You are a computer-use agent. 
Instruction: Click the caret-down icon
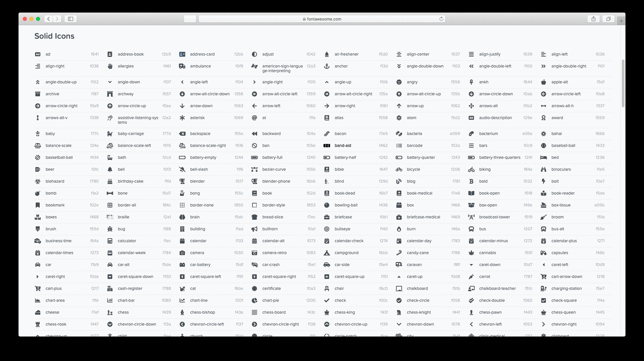point(471,265)
